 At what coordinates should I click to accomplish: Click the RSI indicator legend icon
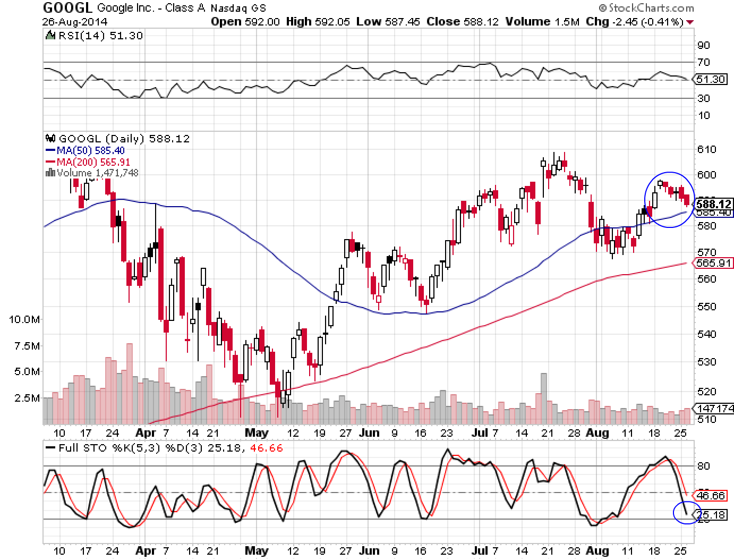pyautogui.click(x=50, y=36)
